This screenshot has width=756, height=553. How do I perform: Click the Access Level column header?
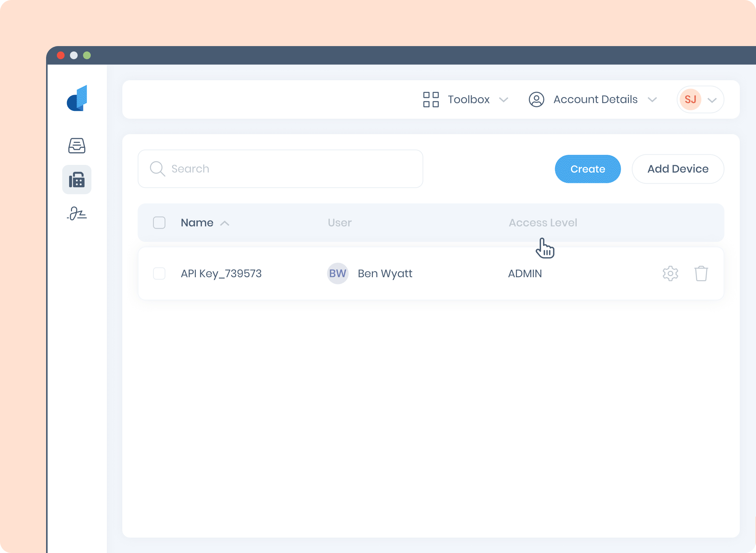543,222
